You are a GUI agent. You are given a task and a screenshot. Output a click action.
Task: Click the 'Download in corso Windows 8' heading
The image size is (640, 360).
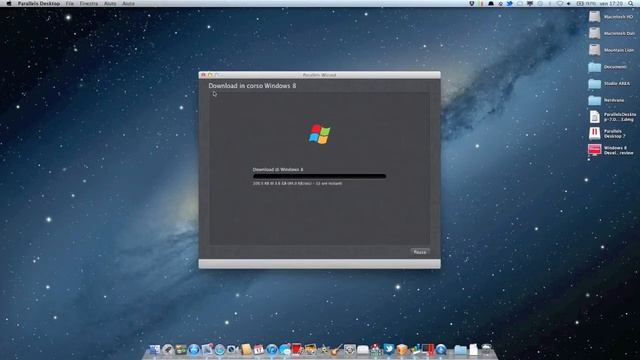coord(252,86)
